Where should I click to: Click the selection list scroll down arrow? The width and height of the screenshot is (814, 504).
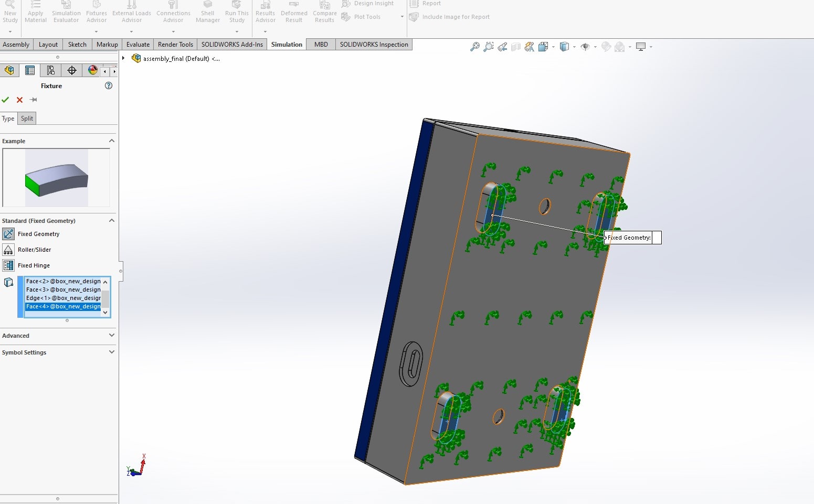point(105,312)
